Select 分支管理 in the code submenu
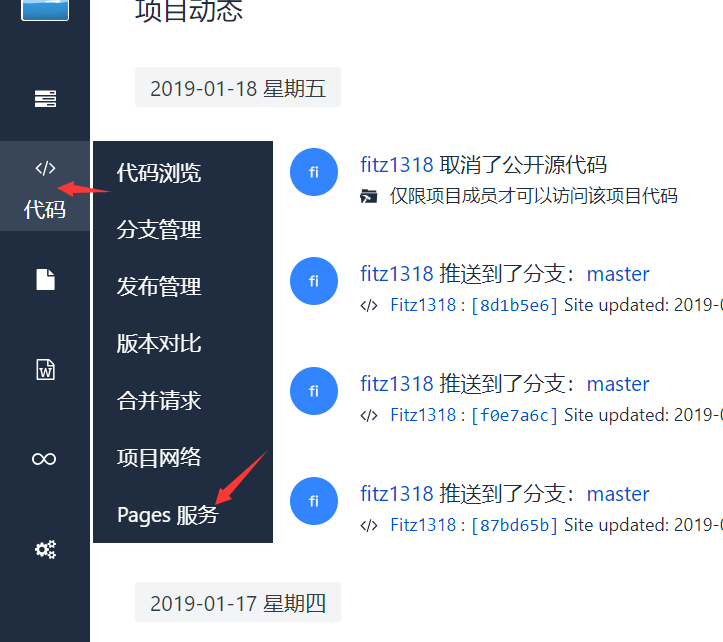The height and width of the screenshot is (642, 723). [x=159, y=230]
